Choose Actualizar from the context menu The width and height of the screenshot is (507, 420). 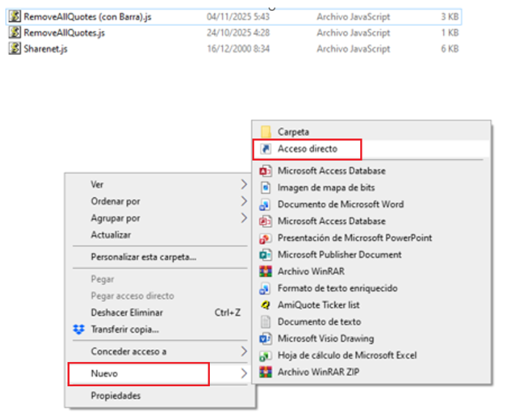tap(111, 235)
